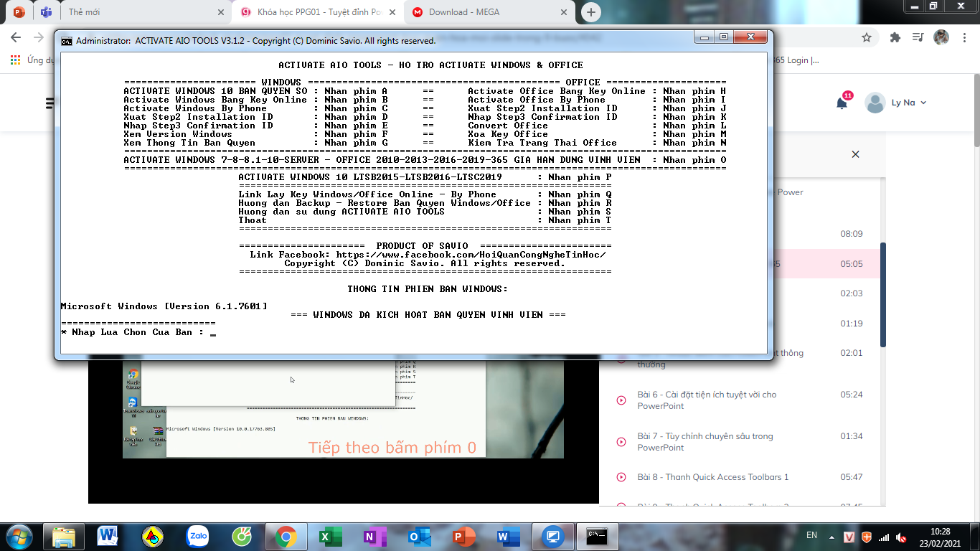Click the lesson list scrollbar
This screenshot has width=980, height=551.
883,294
